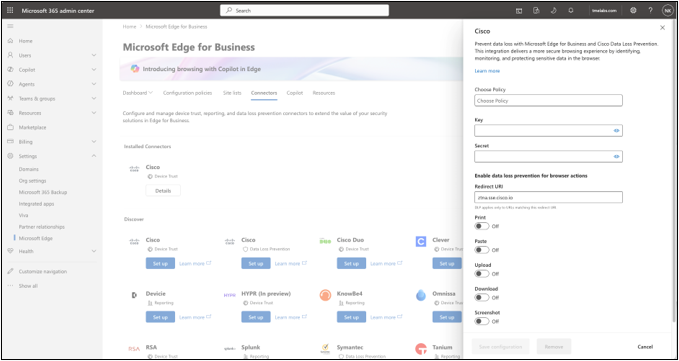Viewport: 679px width, 361px height.
Task: Open the header settings gear icon
Action: tap(633, 10)
